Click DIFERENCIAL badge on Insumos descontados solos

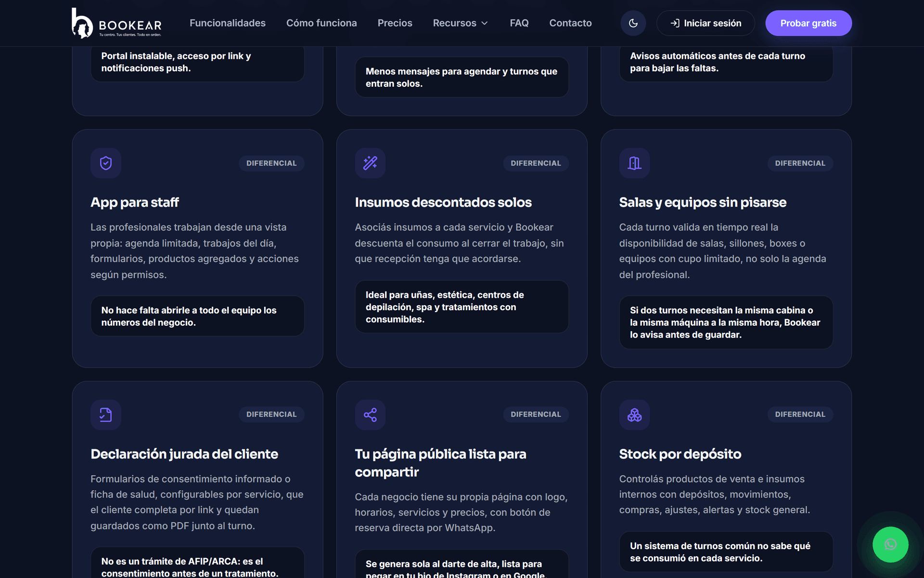coord(536,163)
